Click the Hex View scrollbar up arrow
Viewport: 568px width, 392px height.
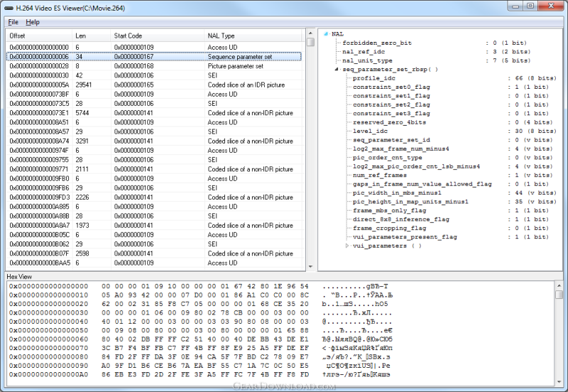(559, 285)
